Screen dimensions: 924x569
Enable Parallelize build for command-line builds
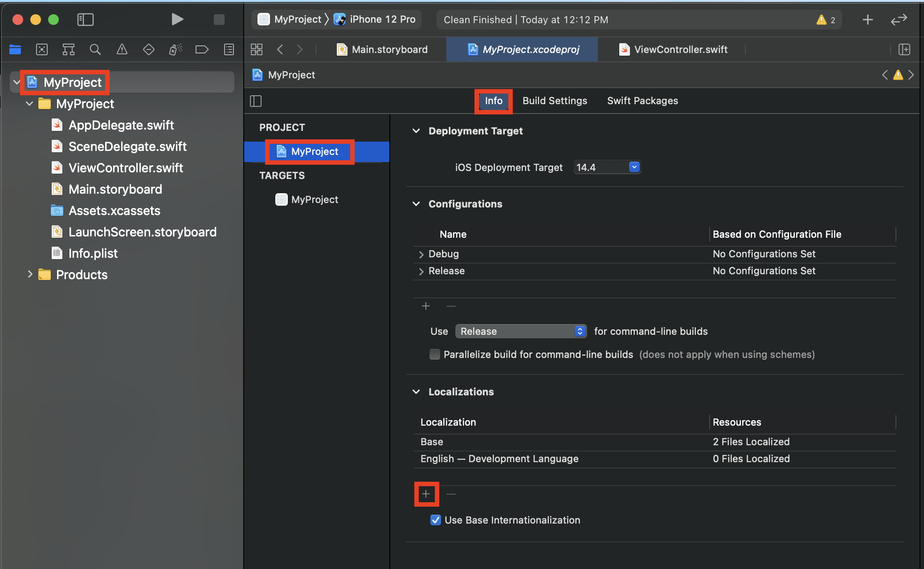434,354
